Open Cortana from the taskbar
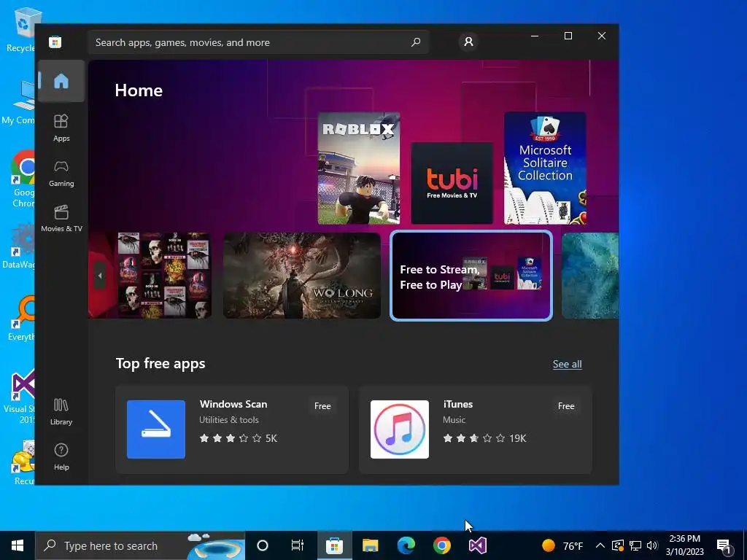747x560 pixels. (x=263, y=545)
